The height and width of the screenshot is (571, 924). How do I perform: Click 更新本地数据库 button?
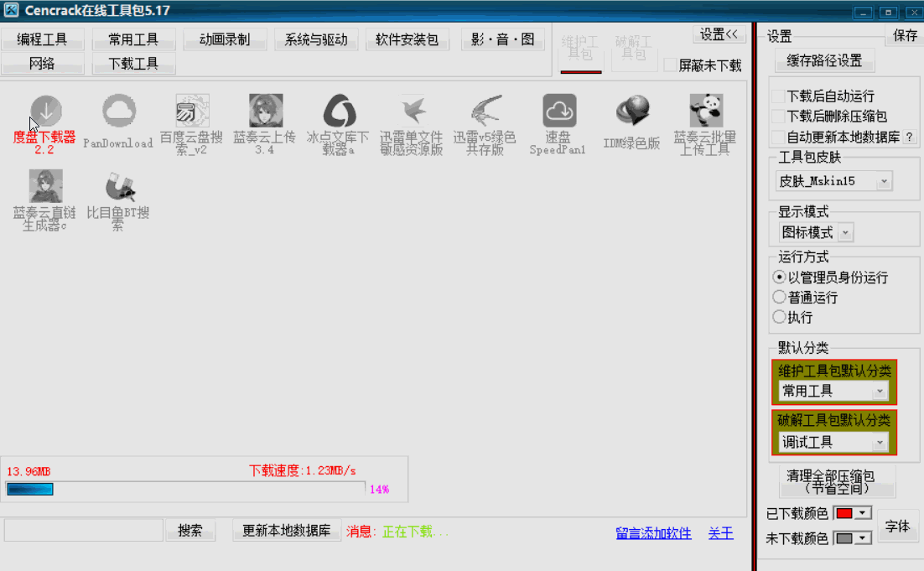287,531
